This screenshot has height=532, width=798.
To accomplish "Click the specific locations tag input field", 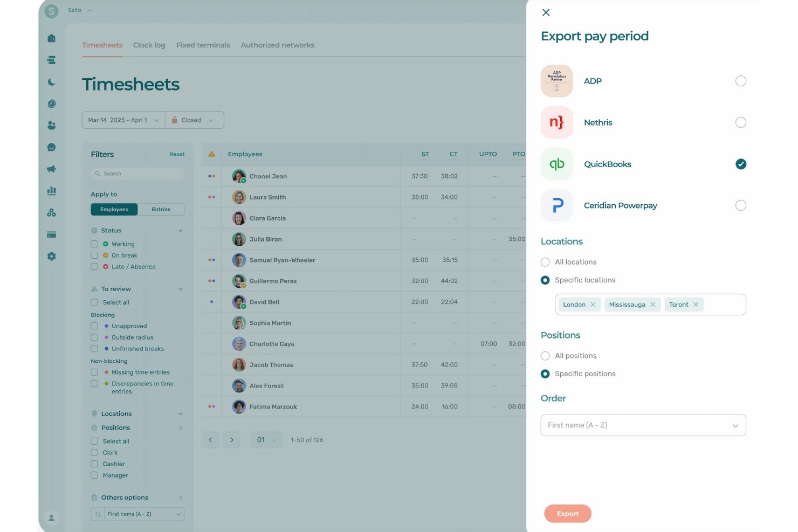I will coord(650,305).
